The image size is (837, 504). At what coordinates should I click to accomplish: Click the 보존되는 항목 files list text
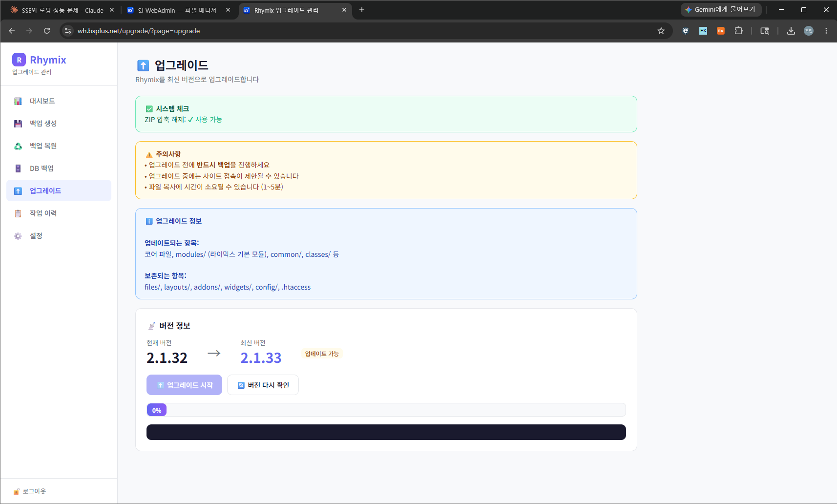(228, 287)
